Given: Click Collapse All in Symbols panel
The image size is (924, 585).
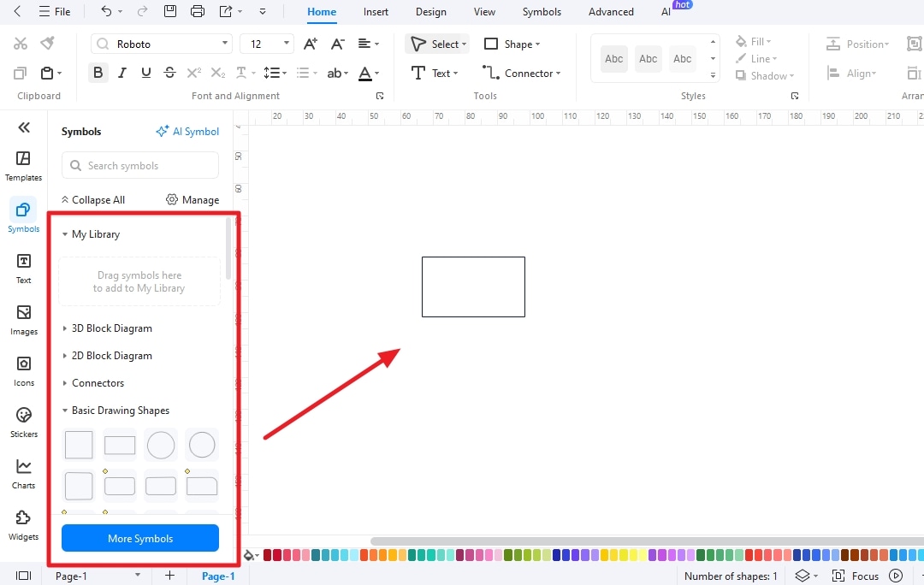Looking at the screenshot, I should (93, 200).
